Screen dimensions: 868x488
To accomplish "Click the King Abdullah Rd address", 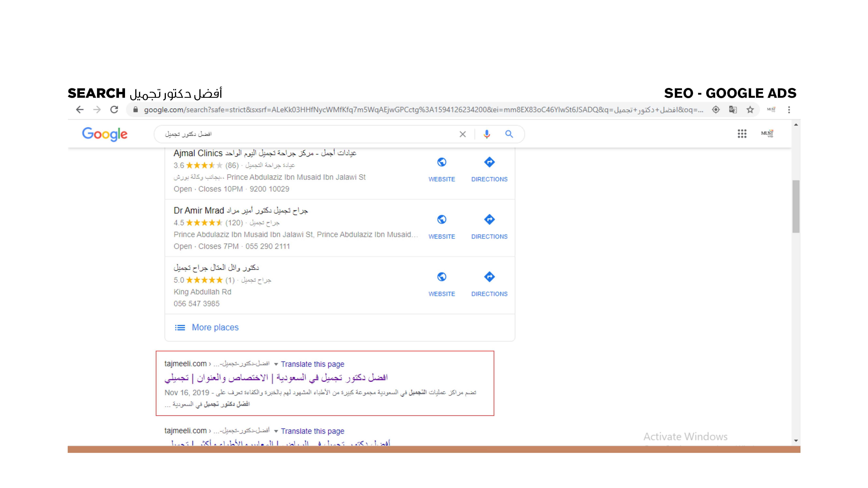I will pos(202,292).
